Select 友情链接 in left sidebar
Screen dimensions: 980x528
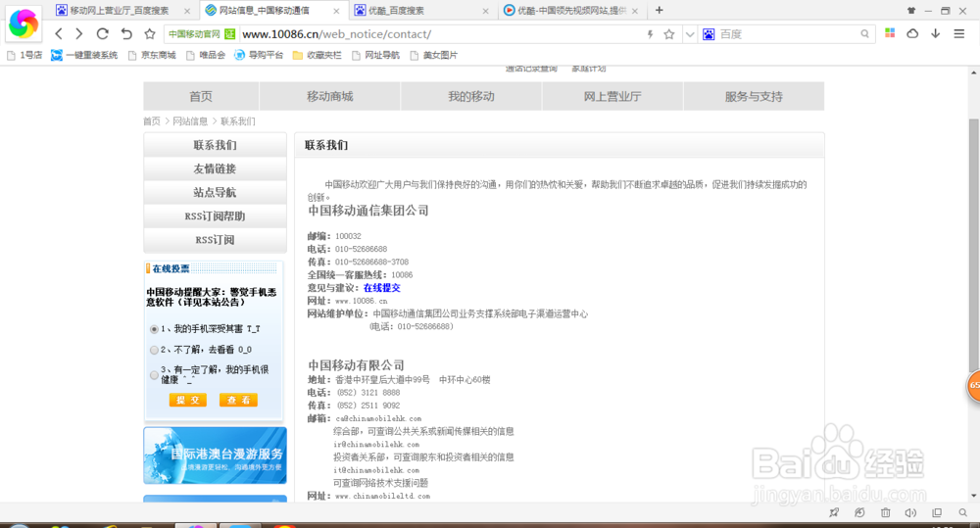215,168
